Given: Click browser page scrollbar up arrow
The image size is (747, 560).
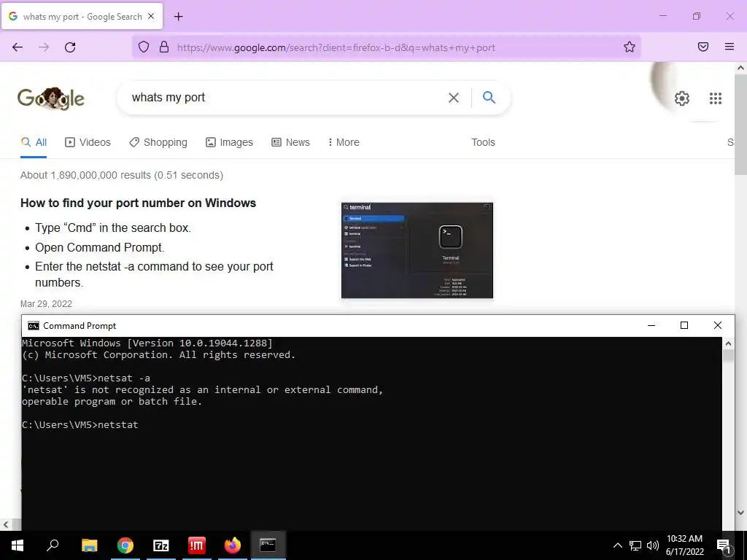Looking at the screenshot, I should [740, 68].
